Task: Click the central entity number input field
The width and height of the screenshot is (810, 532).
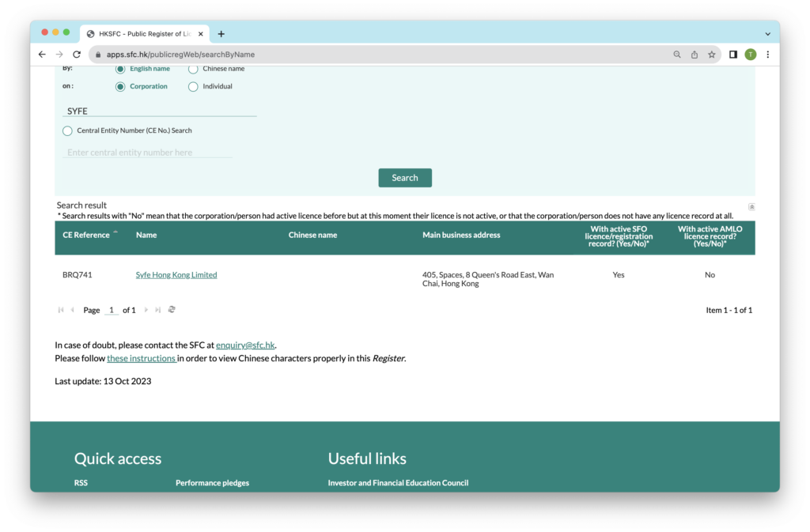Action: click(x=147, y=153)
